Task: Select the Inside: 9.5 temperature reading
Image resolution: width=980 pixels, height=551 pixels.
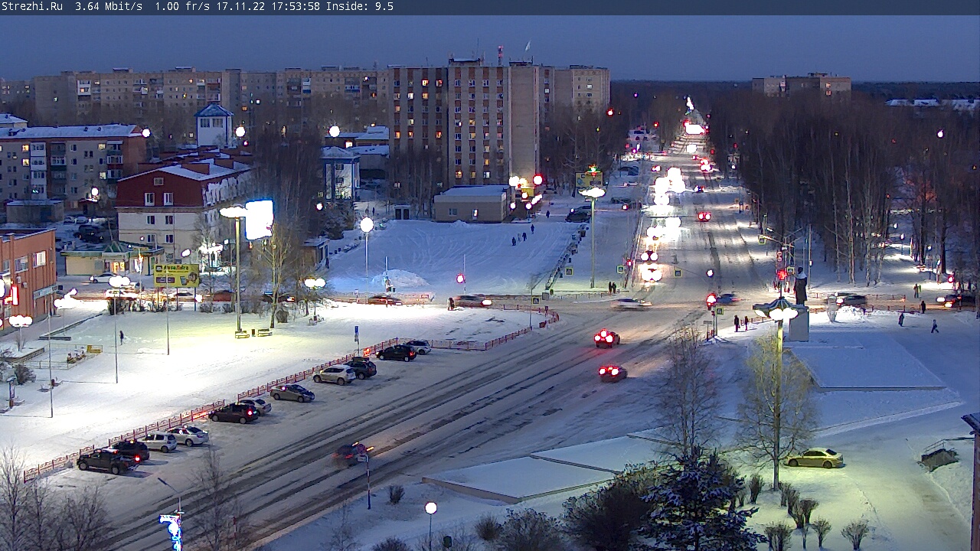Action: [360, 6]
